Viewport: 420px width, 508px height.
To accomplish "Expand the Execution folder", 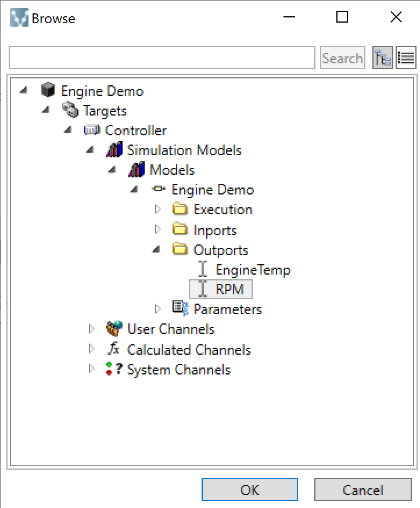I will coord(157,210).
